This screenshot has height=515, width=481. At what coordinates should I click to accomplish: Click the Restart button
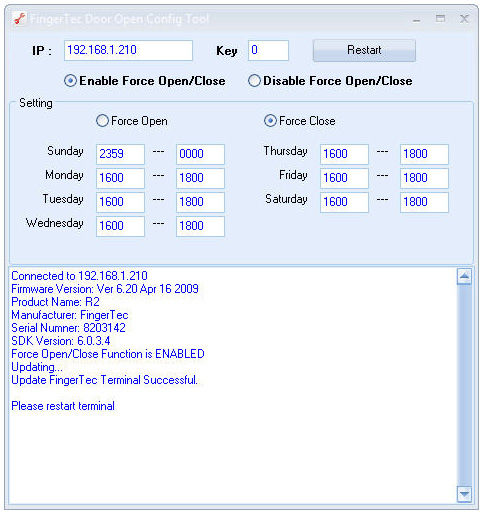tap(364, 50)
